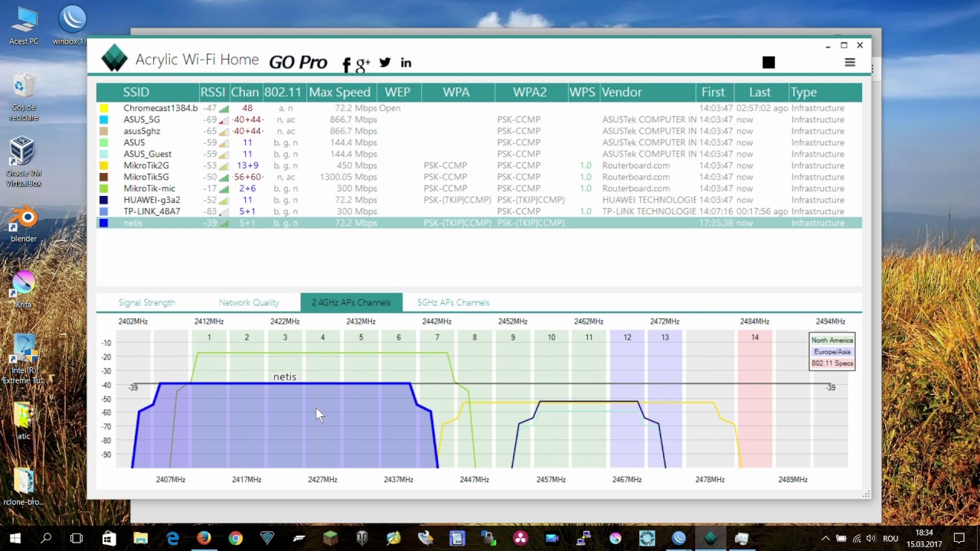This screenshot has height=551, width=980.
Task: Click the brown swatch for MikroTik5G
Action: tap(104, 178)
